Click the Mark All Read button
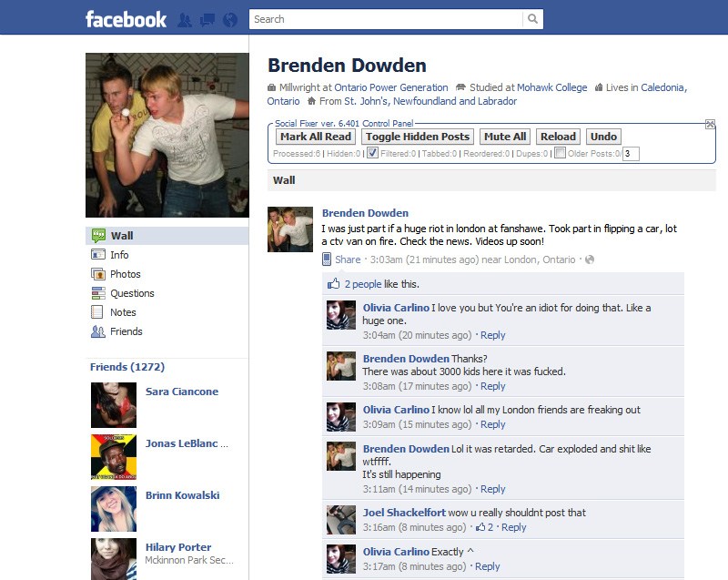Image resolution: width=728 pixels, height=580 pixels. pyautogui.click(x=316, y=137)
